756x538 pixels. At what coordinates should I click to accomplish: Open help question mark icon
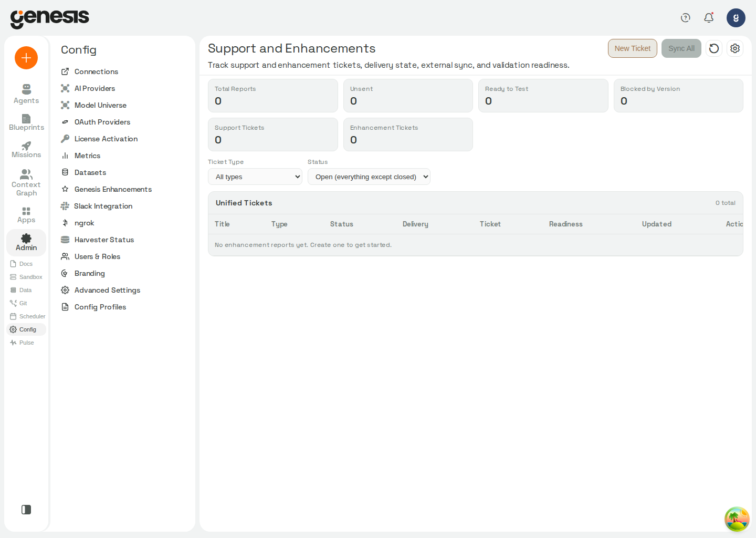click(685, 18)
